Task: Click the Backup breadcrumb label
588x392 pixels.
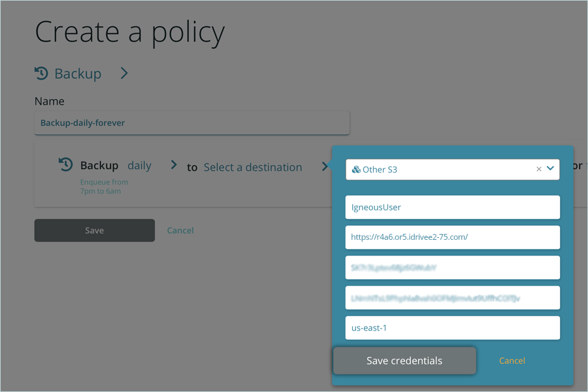Action: 78,74
